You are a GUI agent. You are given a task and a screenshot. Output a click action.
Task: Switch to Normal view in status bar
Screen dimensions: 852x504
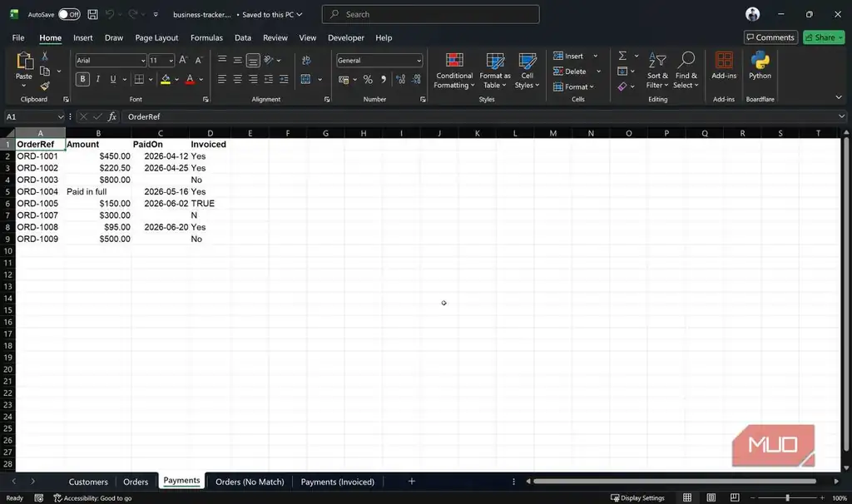point(686,497)
